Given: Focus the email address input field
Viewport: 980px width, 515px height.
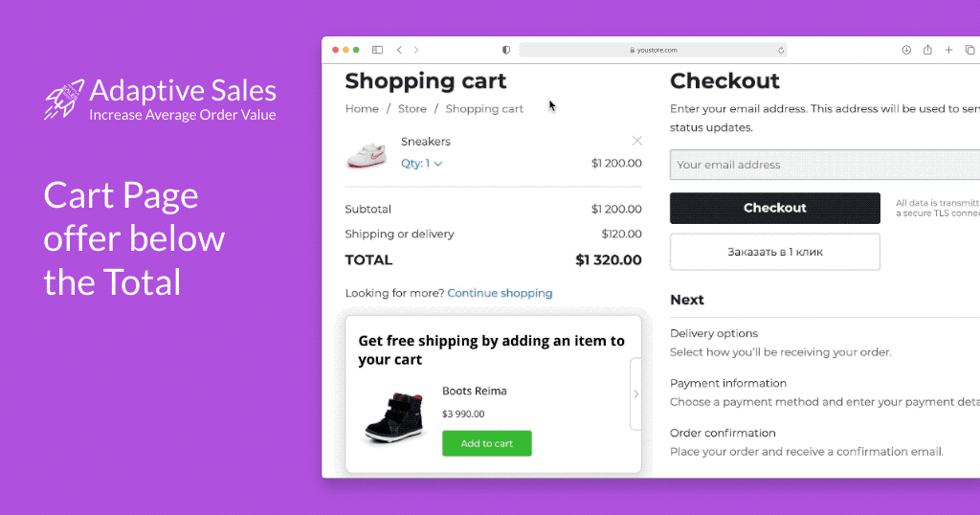Looking at the screenshot, I should pyautogui.click(x=823, y=165).
